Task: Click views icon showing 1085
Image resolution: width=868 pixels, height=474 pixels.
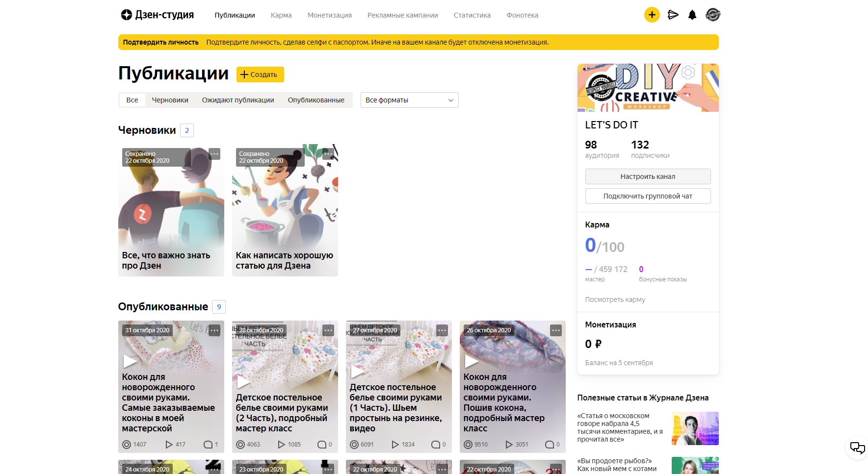Action: [x=281, y=445]
